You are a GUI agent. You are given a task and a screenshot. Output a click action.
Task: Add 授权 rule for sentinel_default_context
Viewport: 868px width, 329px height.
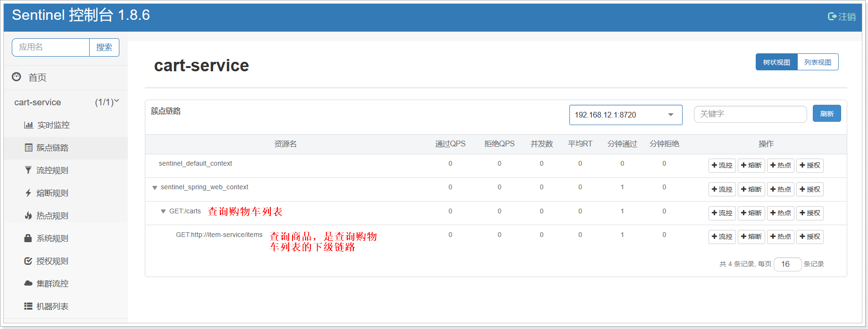pyautogui.click(x=810, y=166)
